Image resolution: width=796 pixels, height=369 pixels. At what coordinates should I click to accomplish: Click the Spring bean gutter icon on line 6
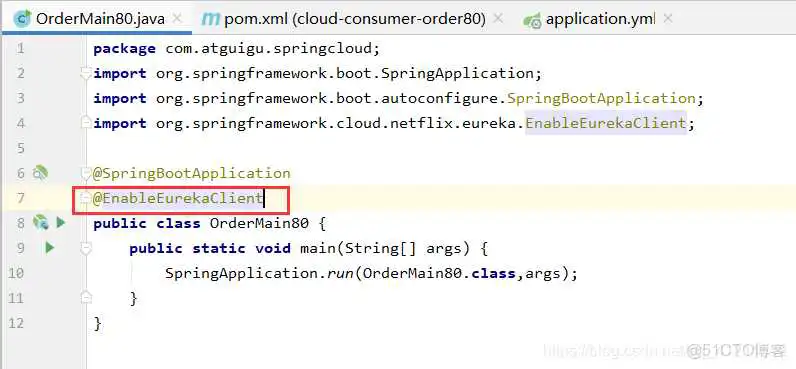pos(40,173)
